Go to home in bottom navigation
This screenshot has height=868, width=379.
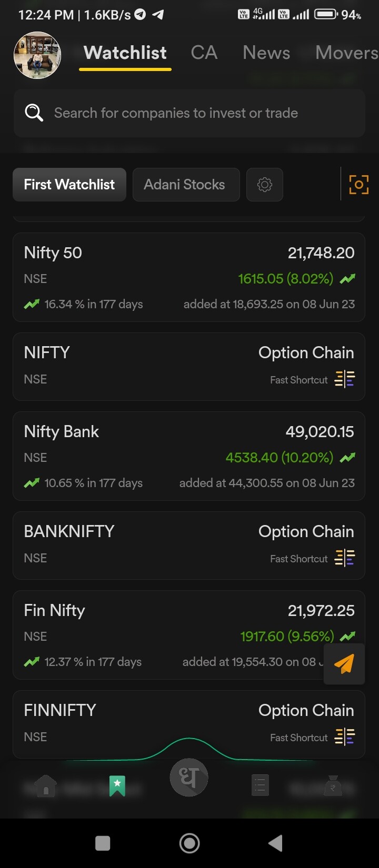46,786
